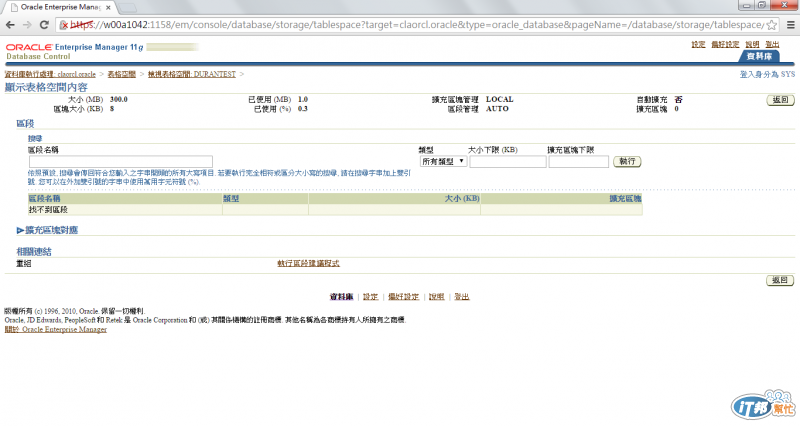Image resolution: width=800 pixels, height=426 pixels.
Task: Open the 偏好設定 link in top header
Action: tap(725, 44)
